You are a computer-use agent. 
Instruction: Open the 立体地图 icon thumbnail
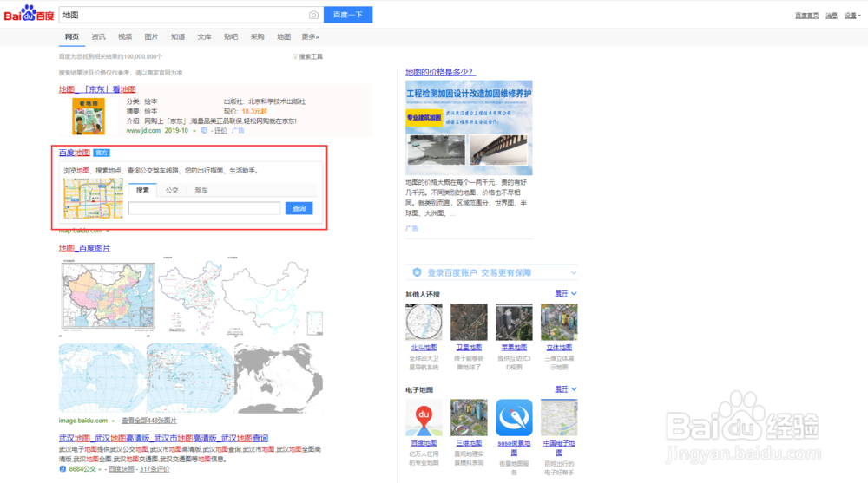pyautogui.click(x=559, y=322)
